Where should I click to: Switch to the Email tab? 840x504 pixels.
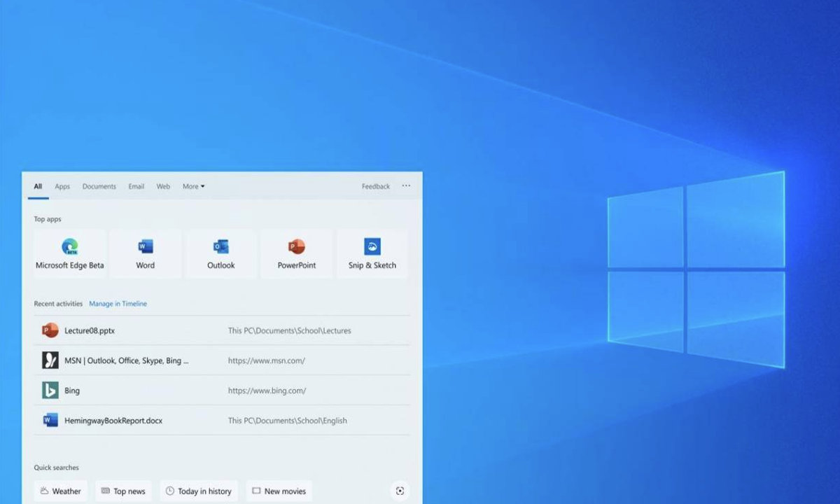tap(136, 186)
